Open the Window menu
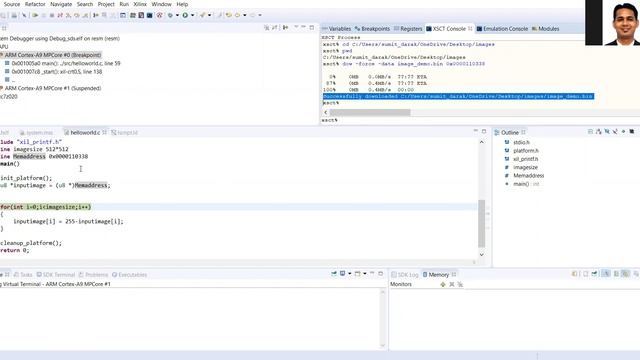Screen dimensions: 640x360 coord(162,4)
